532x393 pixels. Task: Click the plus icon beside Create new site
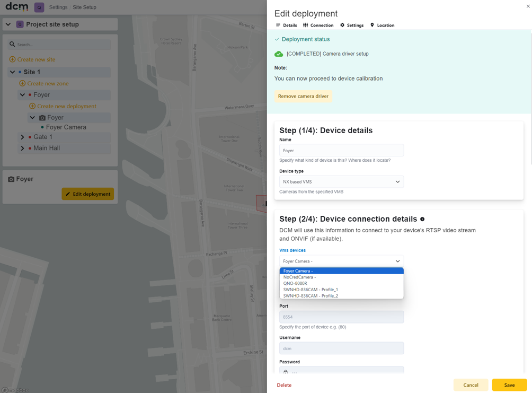pos(12,59)
